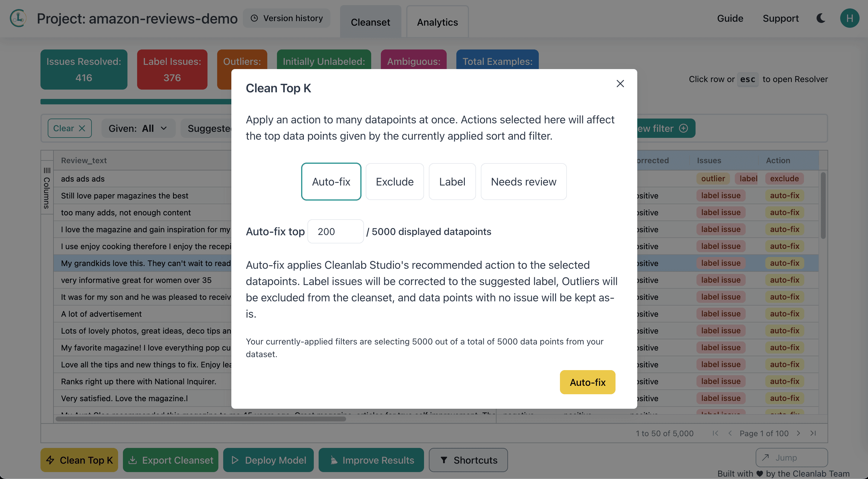Click the Cleanlab logo icon
The image size is (868, 479).
click(x=18, y=18)
